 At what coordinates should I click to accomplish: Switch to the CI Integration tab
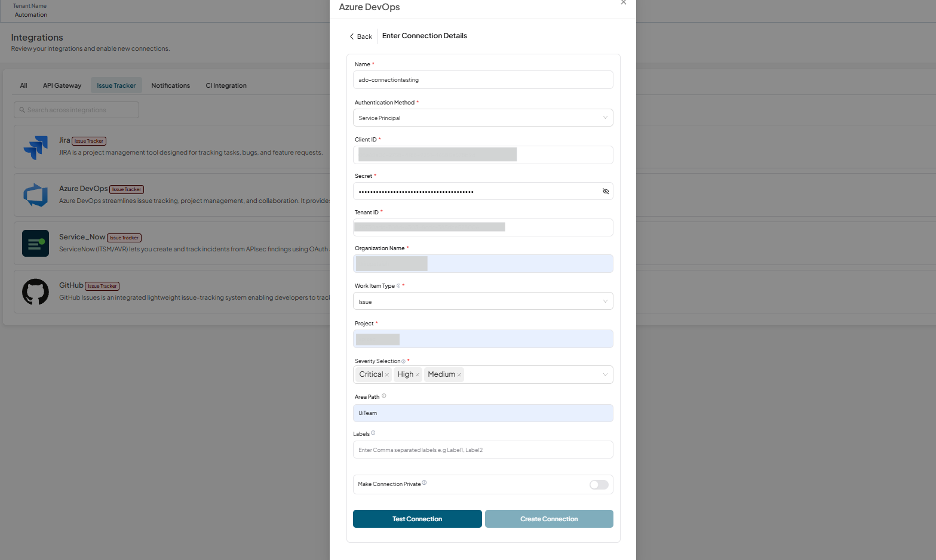point(226,85)
